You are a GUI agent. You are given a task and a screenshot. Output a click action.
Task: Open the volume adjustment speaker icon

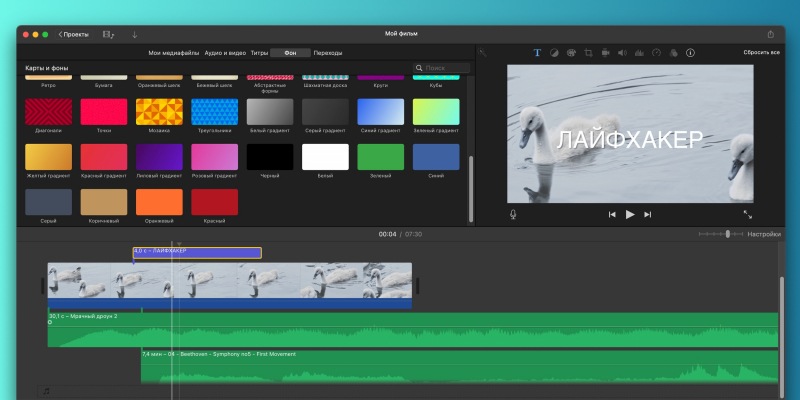pos(622,53)
